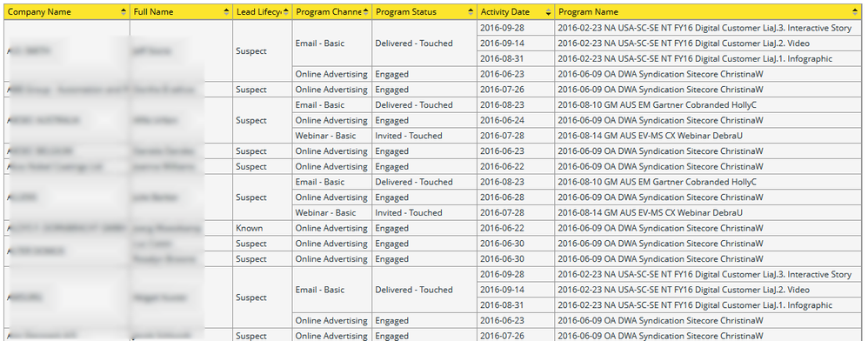The image size is (868, 341).
Task: Click sort arrows on Program Name column
Action: [x=854, y=12]
